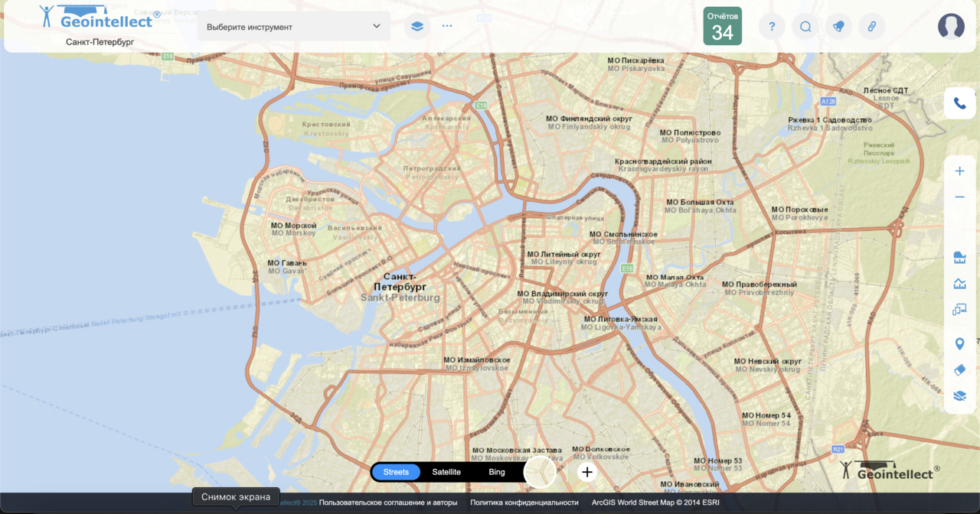Select the Streets basemap option
Viewport: 980px width, 514px height.
[x=396, y=472]
